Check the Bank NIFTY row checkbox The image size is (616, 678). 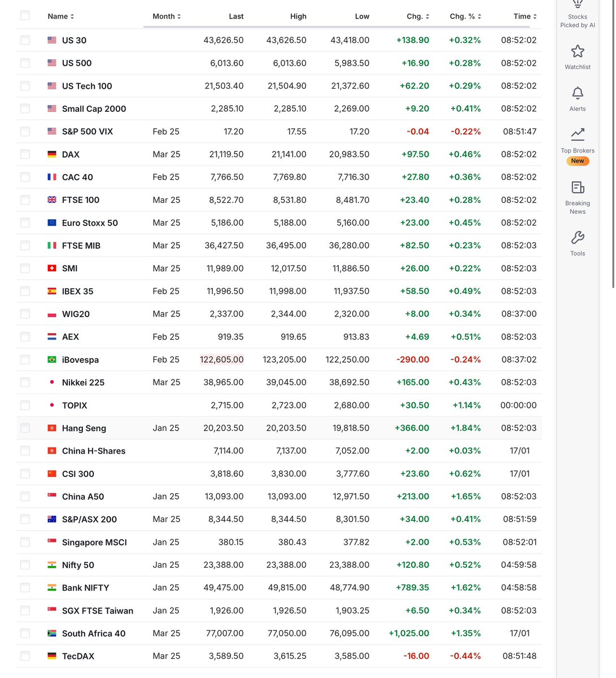pos(25,588)
